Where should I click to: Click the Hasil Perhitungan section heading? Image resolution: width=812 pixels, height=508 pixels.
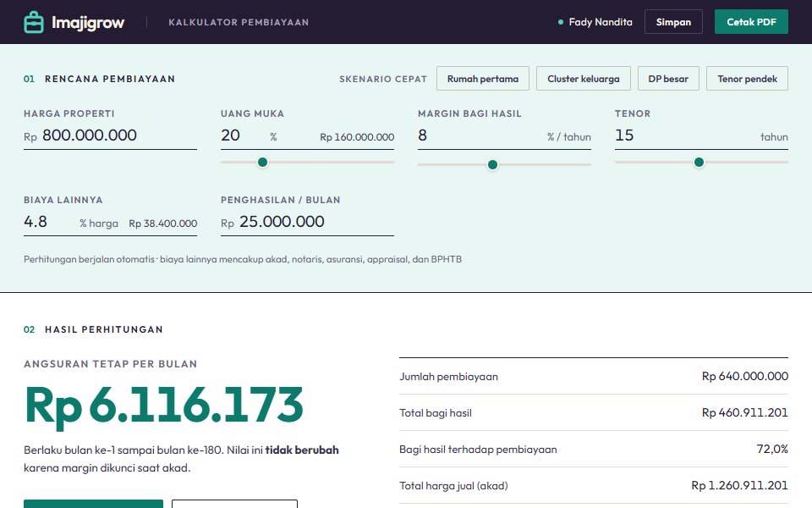click(103, 329)
